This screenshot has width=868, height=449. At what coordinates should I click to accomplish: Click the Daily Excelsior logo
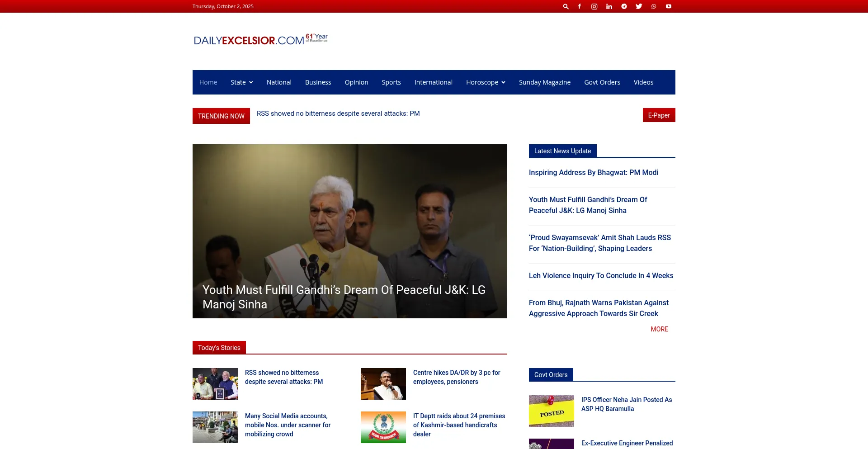[x=260, y=40]
